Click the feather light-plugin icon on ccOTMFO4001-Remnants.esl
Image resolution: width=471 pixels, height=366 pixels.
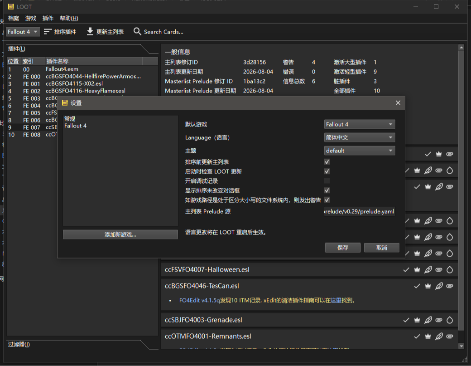pos(439,336)
